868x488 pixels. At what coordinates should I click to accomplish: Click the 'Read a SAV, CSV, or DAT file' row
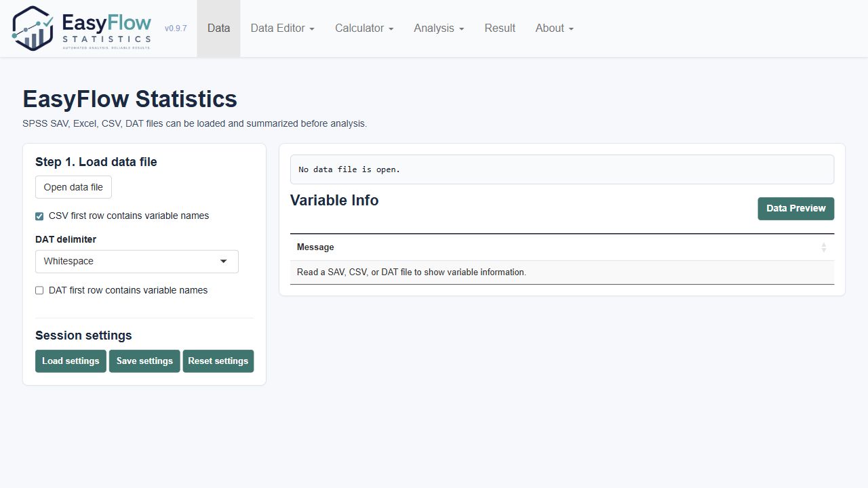click(x=562, y=272)
